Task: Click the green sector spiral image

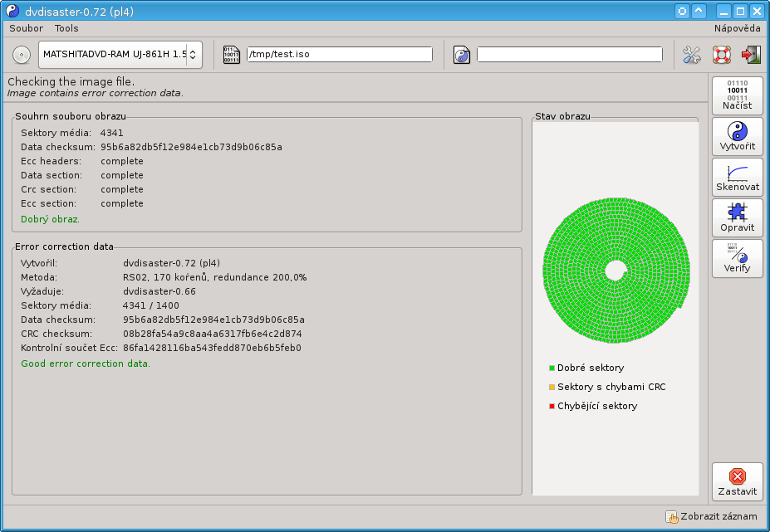Action: click(x=616, y=271)
